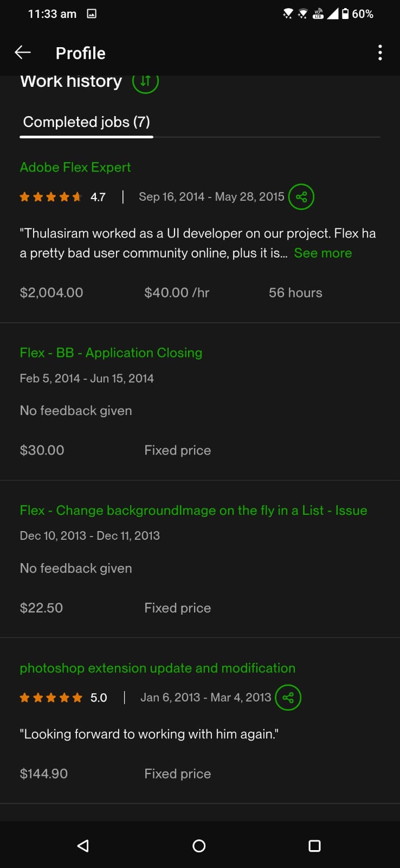Select Completed jobs (7) tab
The image size is (400, 868).
[87, 122]
